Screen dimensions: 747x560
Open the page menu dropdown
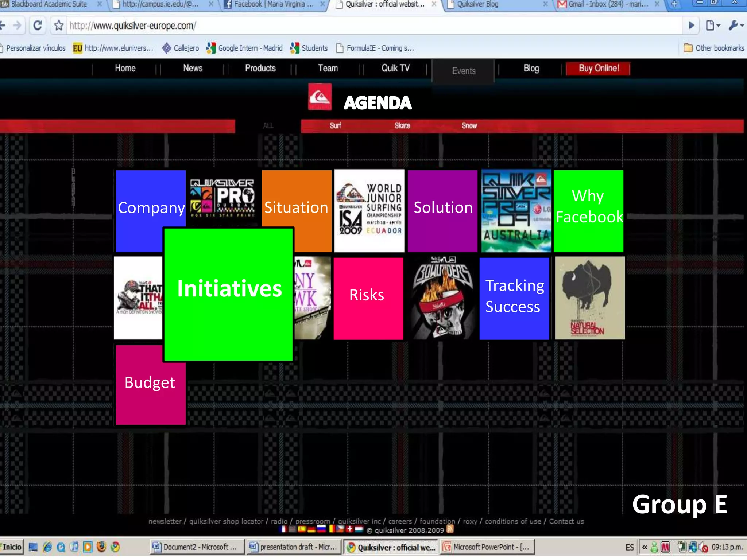712,26
